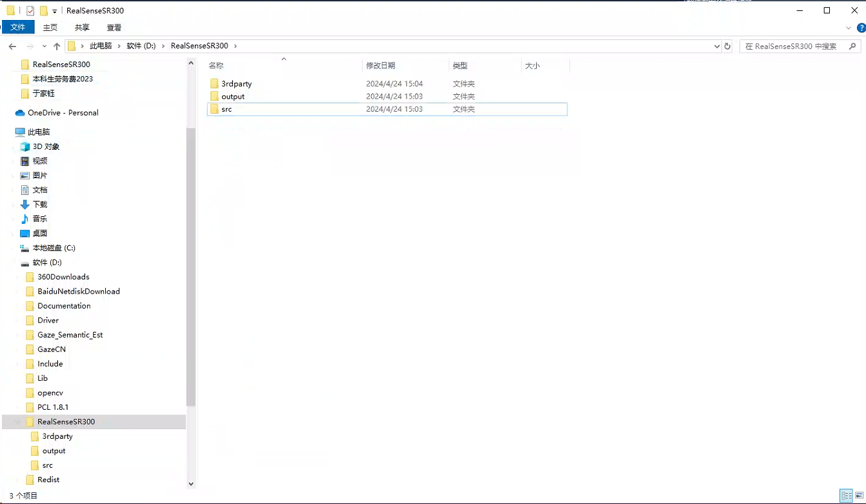Open the 文件 menu tab
866x504 pixels.
18,27
